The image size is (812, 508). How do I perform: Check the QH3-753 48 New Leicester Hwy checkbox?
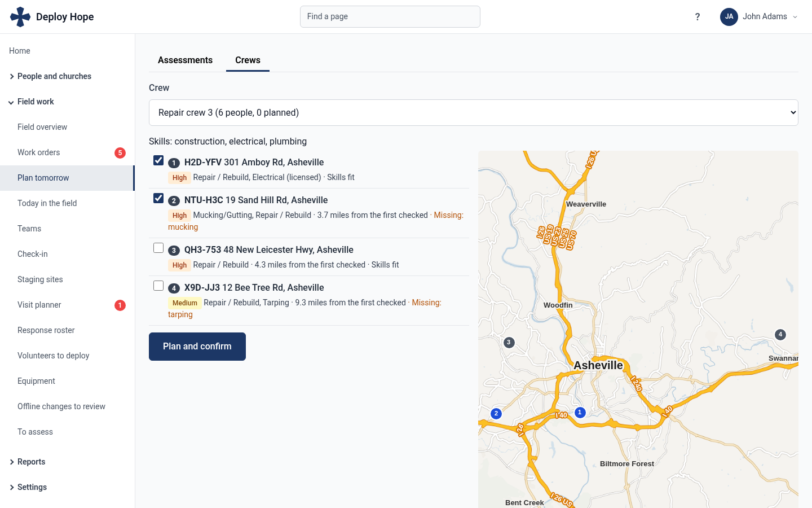pyautogui.click(x=158, y=248)
